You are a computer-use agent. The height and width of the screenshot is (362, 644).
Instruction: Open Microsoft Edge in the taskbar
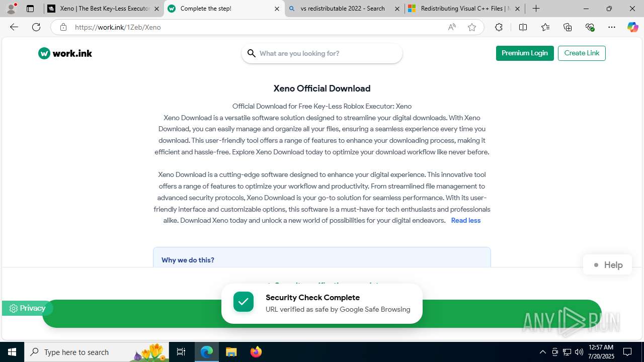pos(207,352)
